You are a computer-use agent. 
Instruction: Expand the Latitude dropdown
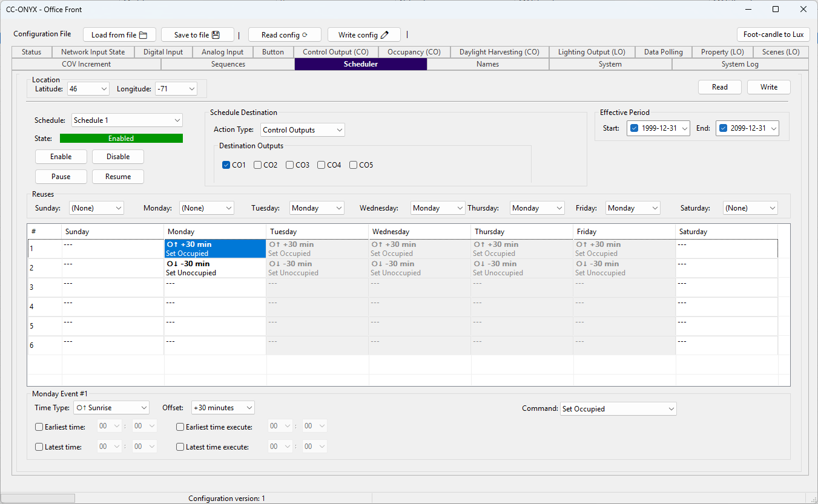[x=88, y=89]
